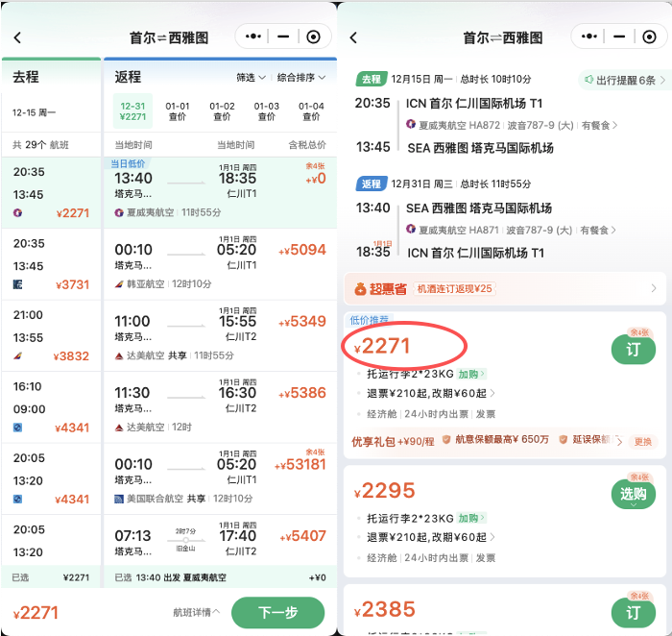Select return date 01-04 查价 tab
The height and width of the screenshot is (636, 672).
tap(311, 111)
